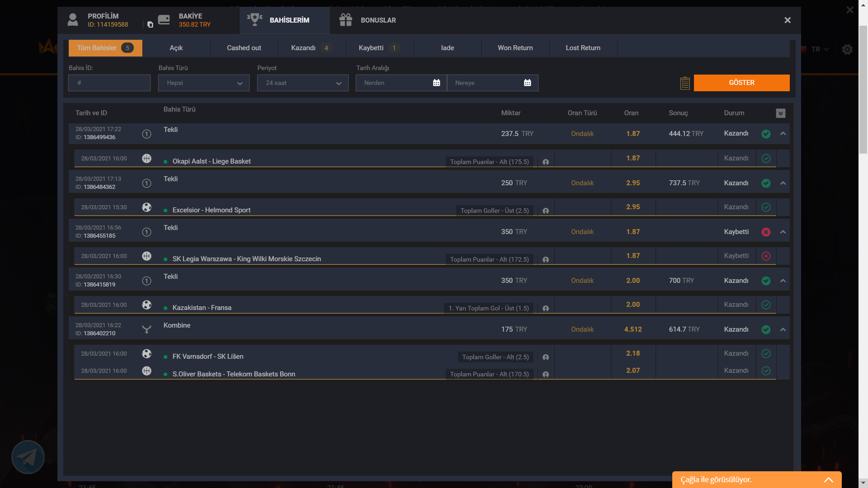Click football icon for Kazakistan - Fransa
Image resolution: width=868 pixels, height=488 pixels.
(146, 305)
